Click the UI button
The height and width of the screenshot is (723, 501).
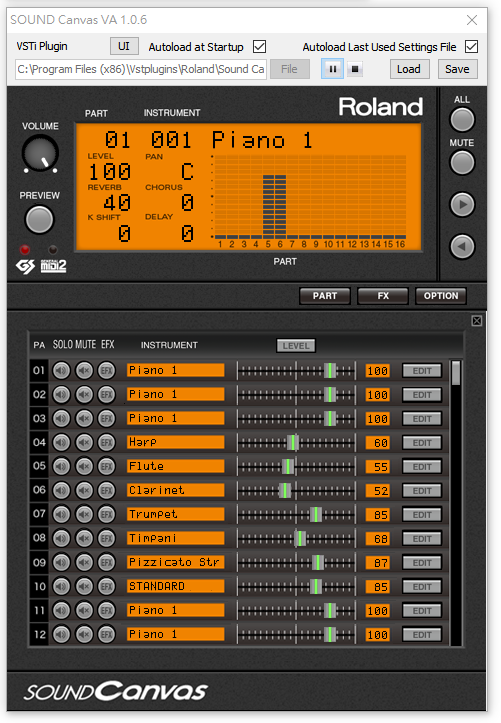click(x=124, y=46)
